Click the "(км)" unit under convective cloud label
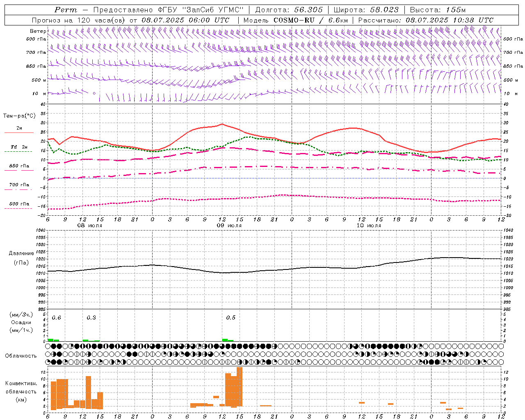 (21, 399)
